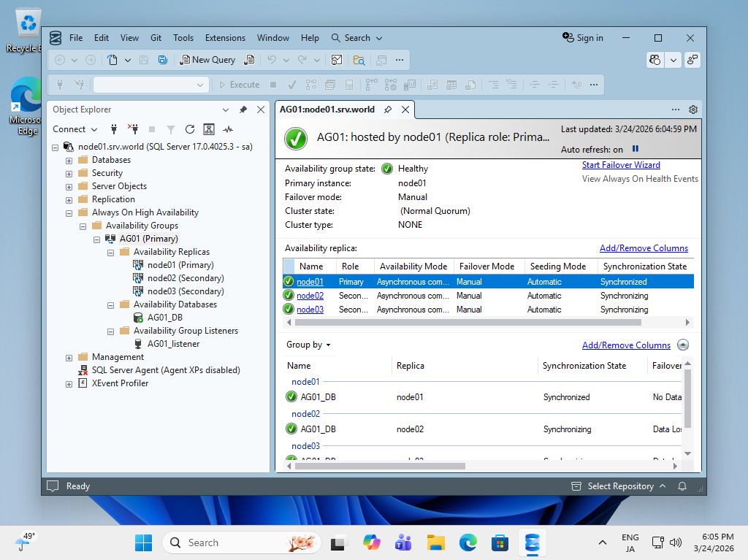Viewport: 748px width, 560px height.
Task: Open Microsoft Edge from the taskbar
Action: (x=468, y=542)
